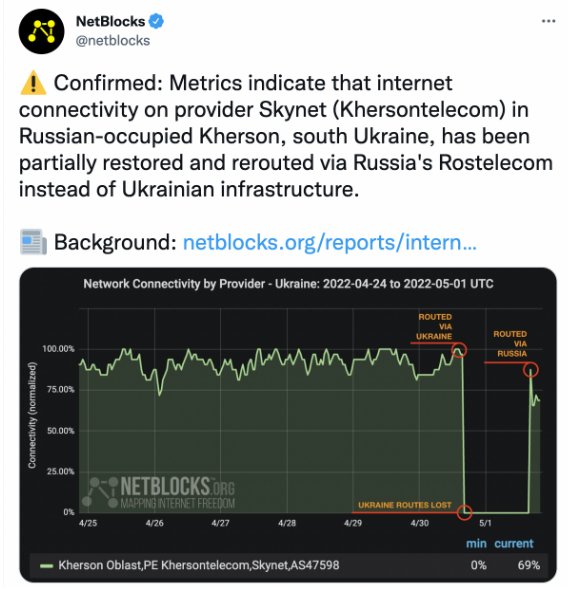Viewport: 572px width, 590px height.
Task: Click the yellow warning emoji
Action: tap(33, 82)
